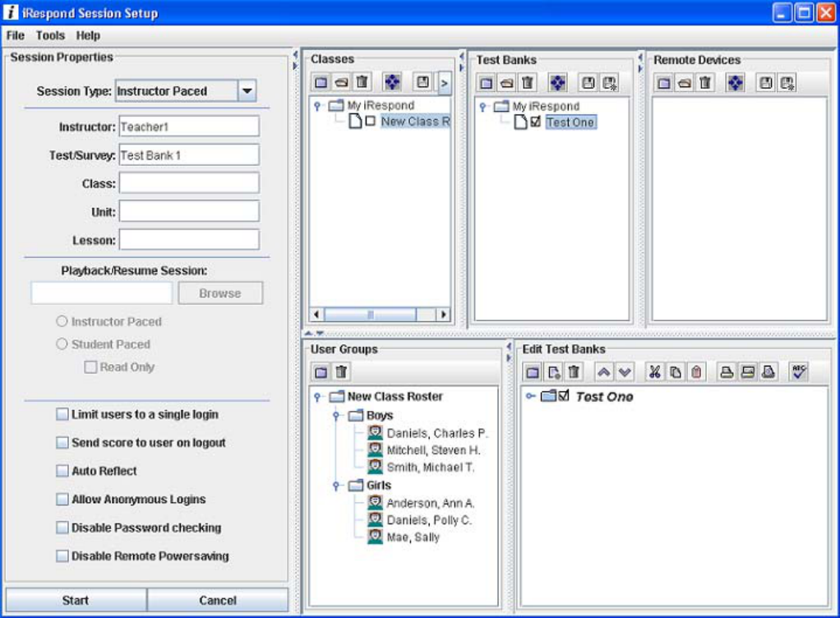Image resolution: width=840 pixels, height=618 pixels.
Task: Enable Allow Anonymous Logins
Action: point(62,499)
